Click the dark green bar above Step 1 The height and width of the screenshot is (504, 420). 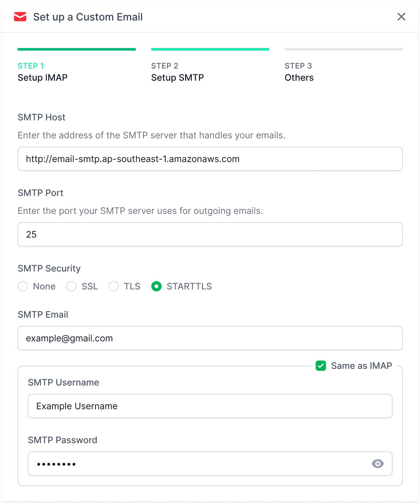pyautogui.click(x=76, y=49)
